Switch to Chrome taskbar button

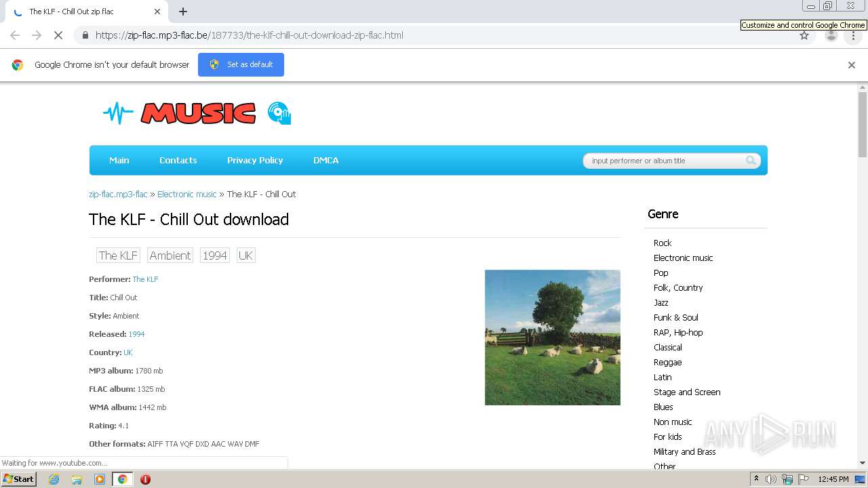(x=122, y=479)
